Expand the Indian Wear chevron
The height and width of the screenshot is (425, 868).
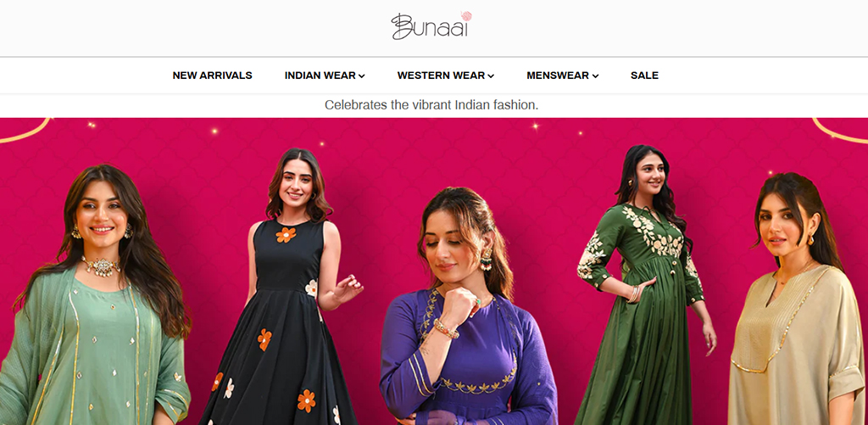(361, 75)
